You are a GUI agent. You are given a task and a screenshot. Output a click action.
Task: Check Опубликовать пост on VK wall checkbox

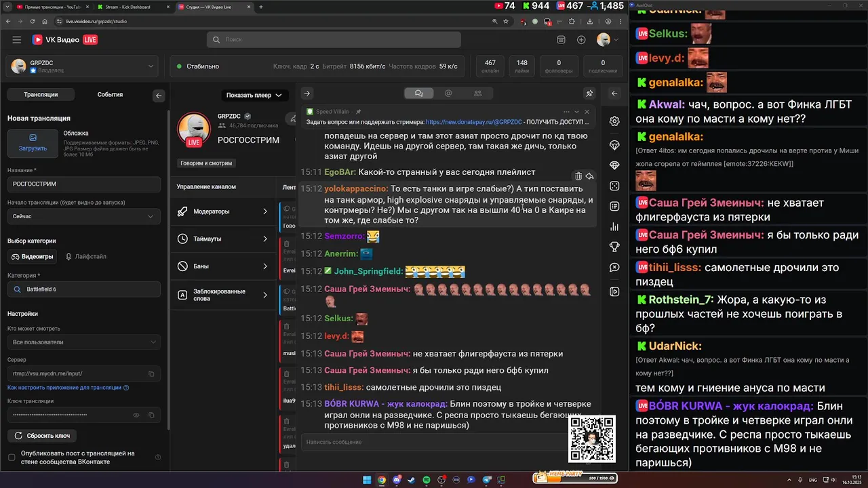click(12, 457)
